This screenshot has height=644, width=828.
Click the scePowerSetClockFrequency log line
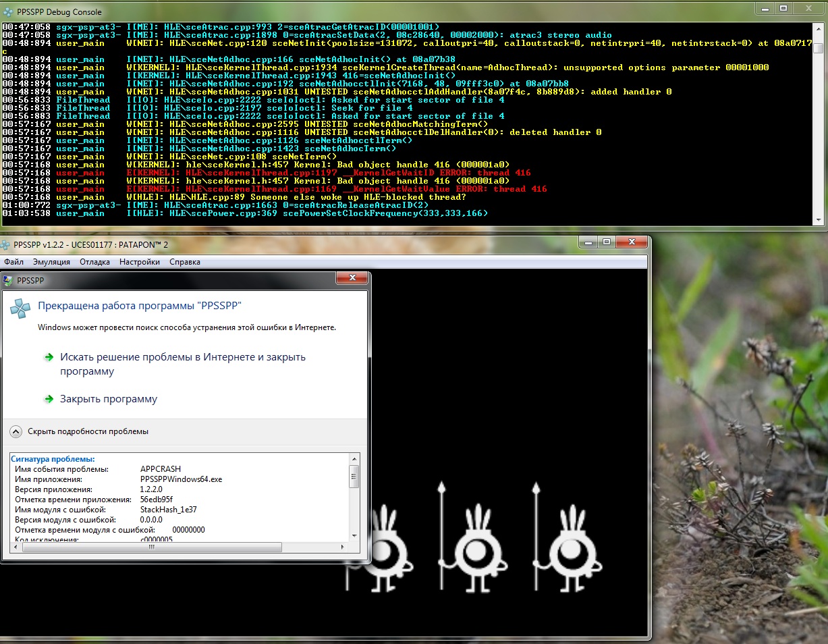click(246, 213)
